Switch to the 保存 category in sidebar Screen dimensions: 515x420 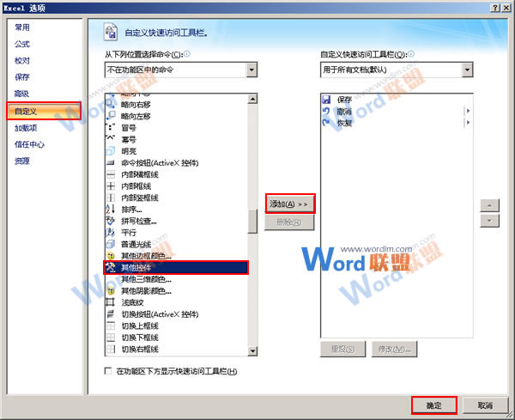[22, 77]
